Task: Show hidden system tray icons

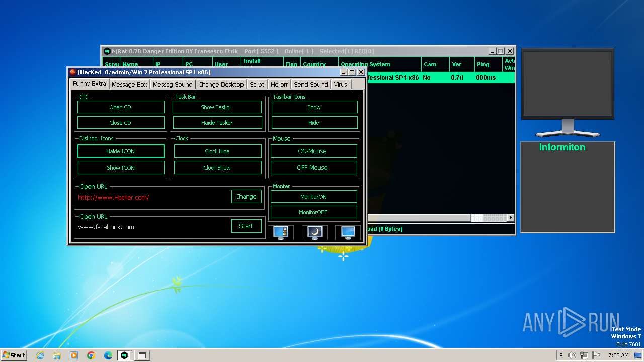Action: 561,355
